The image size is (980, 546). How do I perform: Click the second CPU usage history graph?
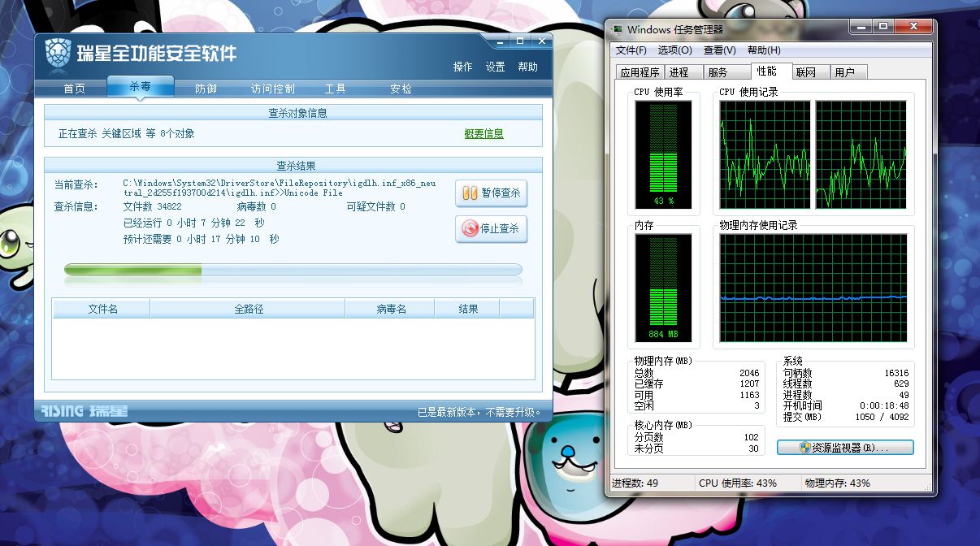861,155
